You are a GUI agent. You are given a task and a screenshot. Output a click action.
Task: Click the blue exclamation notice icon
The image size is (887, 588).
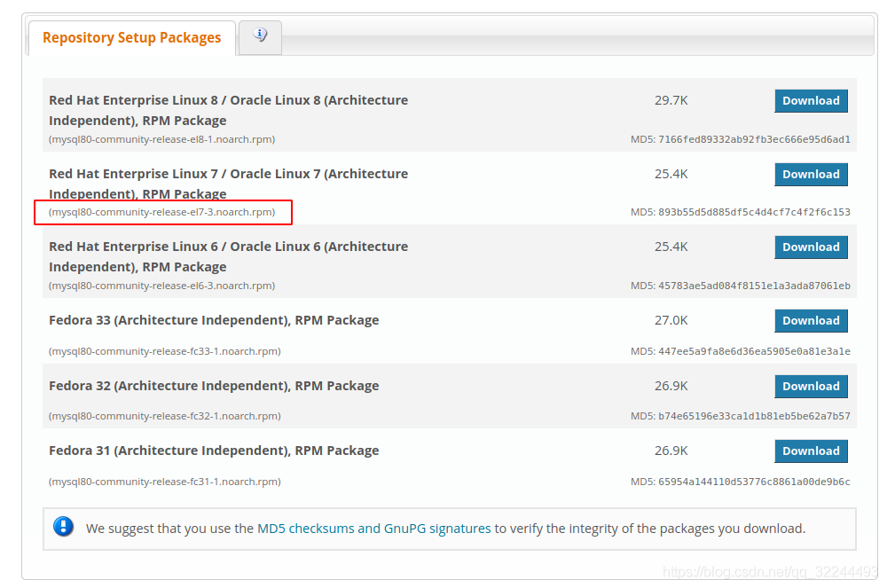[63, 527]
